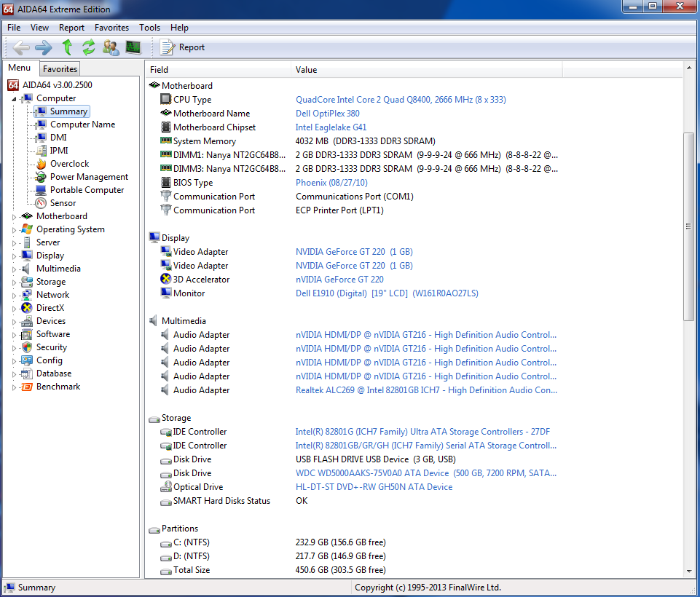Click the IPMI icon in tree

41,151
